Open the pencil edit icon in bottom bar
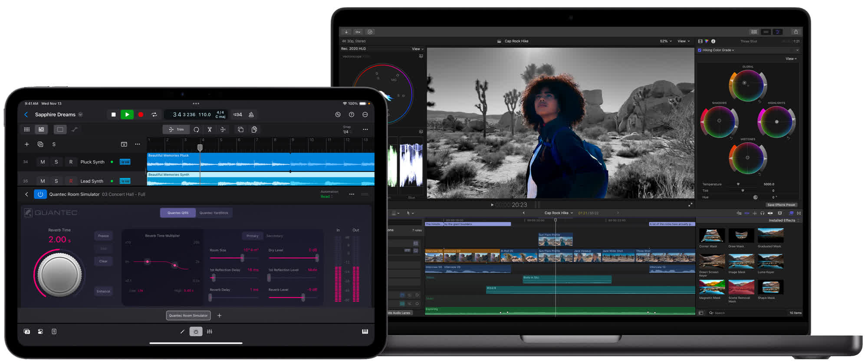This screenshot has height=364, width=868. (182, 331)
